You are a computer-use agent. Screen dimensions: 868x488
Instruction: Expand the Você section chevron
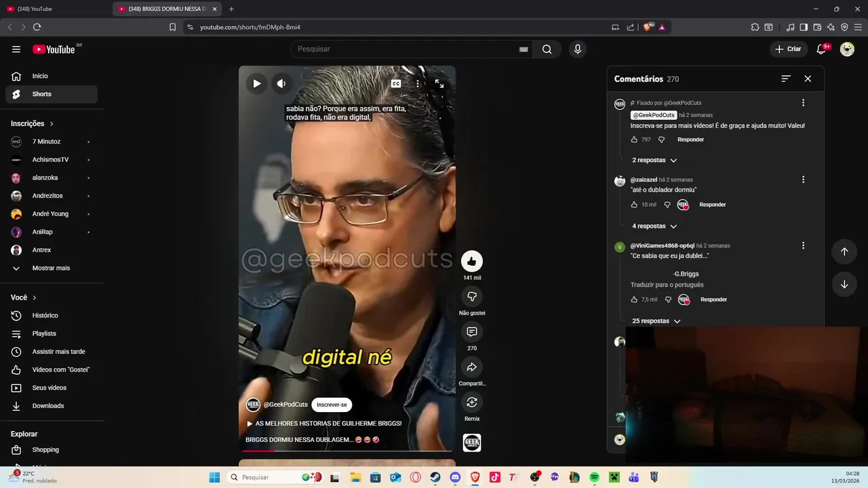coord(35,298)
